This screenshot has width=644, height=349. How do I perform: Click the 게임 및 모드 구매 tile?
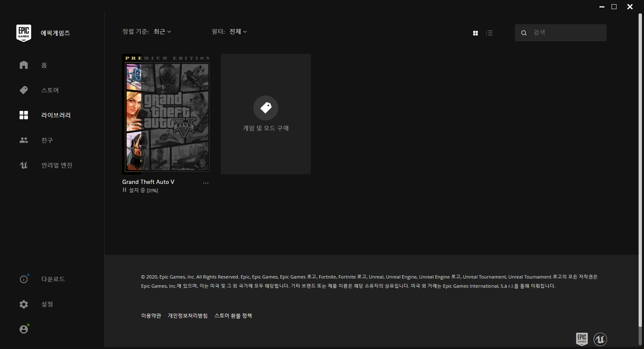click(x=266, y=114)
